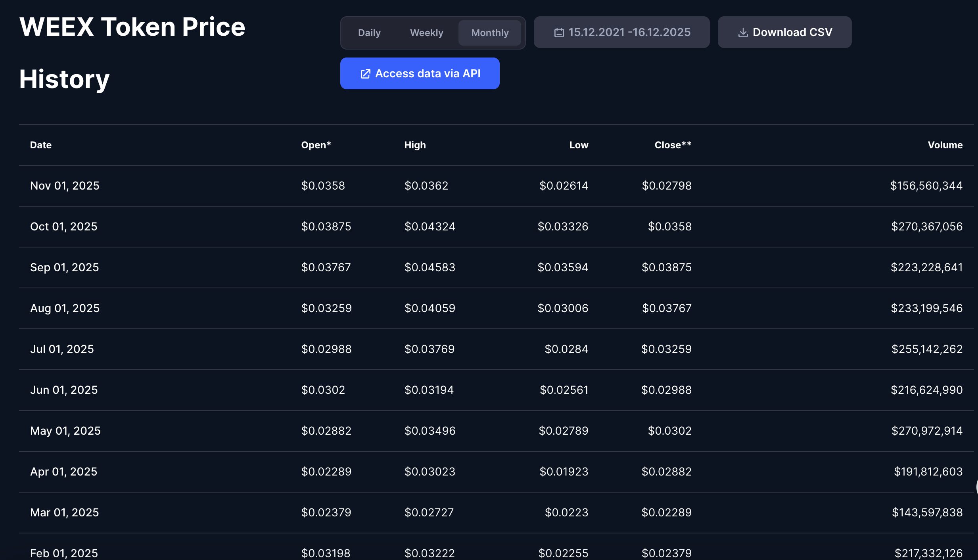This screenshot has width=978, height=560.
Task: Sort the table by the Open column
Action: click(316, 145)
